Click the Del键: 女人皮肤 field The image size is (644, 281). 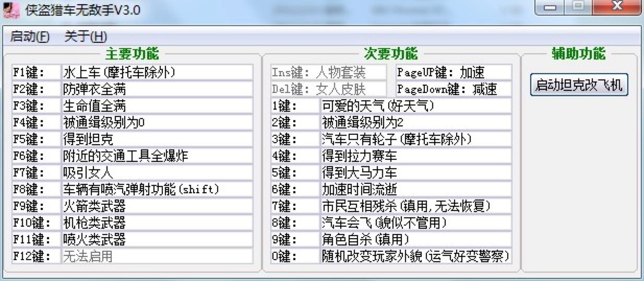(328, 89)
